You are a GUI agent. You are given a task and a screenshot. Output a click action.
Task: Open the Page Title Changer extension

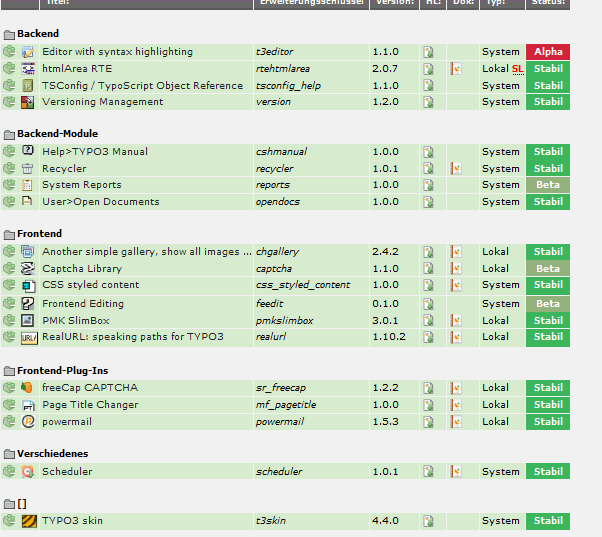tap(90, 405)
